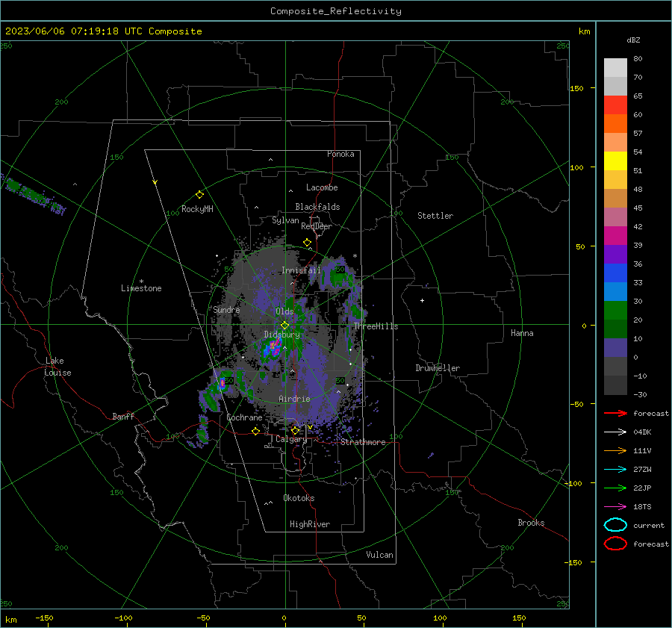The height and width of the screenshot is (628, 672).
Task: Click the Cochrane label
Action: [x=244, y=417]
